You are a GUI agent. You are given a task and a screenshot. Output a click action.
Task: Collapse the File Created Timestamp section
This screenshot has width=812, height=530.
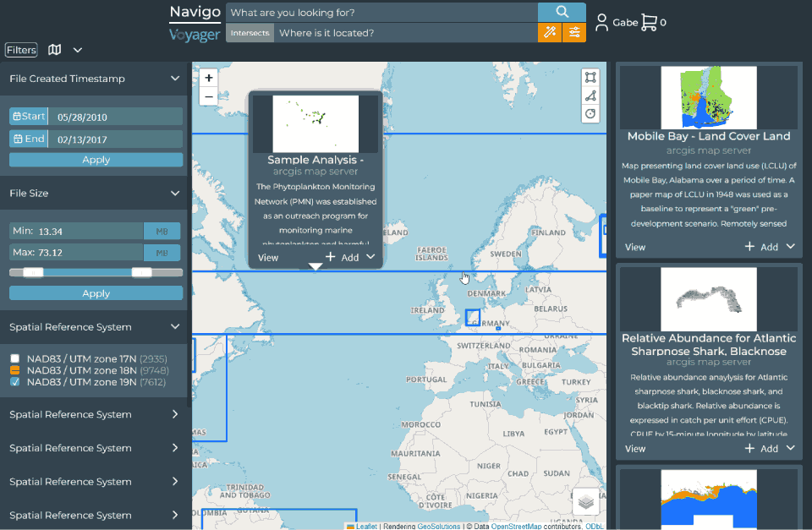point(175,79)
